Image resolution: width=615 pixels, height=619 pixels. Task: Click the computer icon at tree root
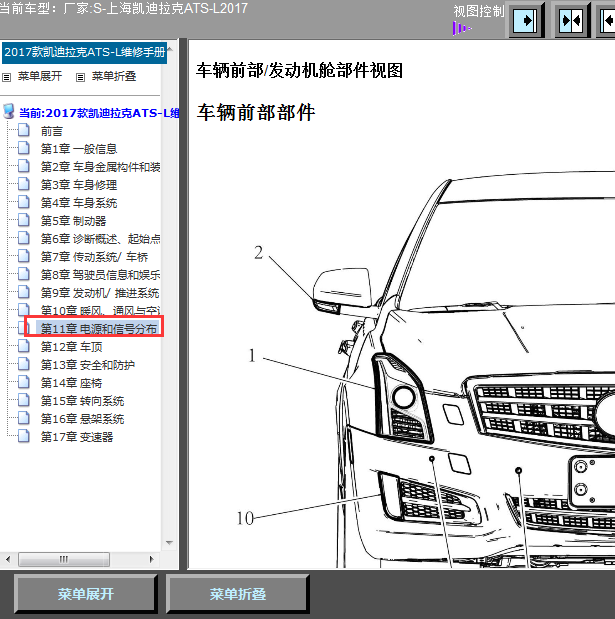tap(9, 112)
